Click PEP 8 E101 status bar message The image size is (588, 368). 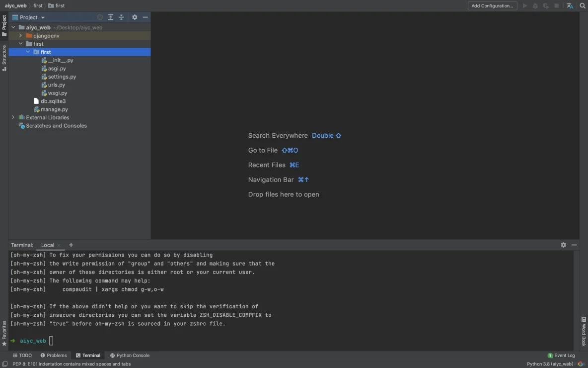[72, 364]
